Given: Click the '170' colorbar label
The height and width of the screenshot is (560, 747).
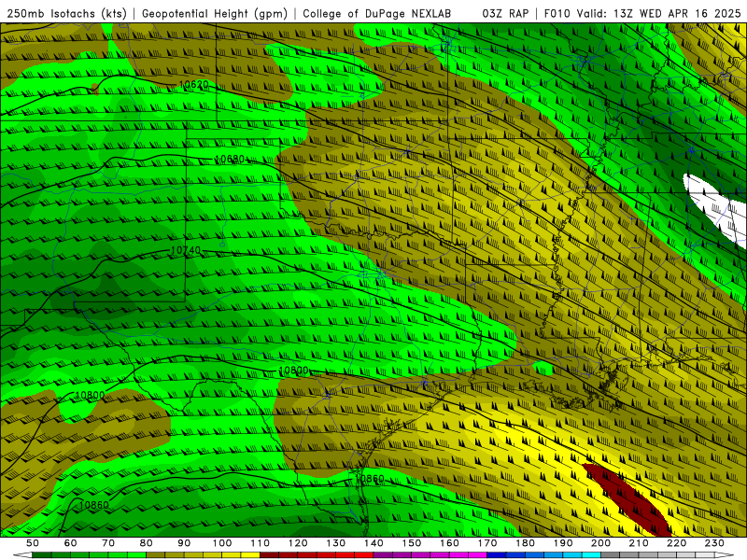Looking at the screenshot, I should pos(487,543).
